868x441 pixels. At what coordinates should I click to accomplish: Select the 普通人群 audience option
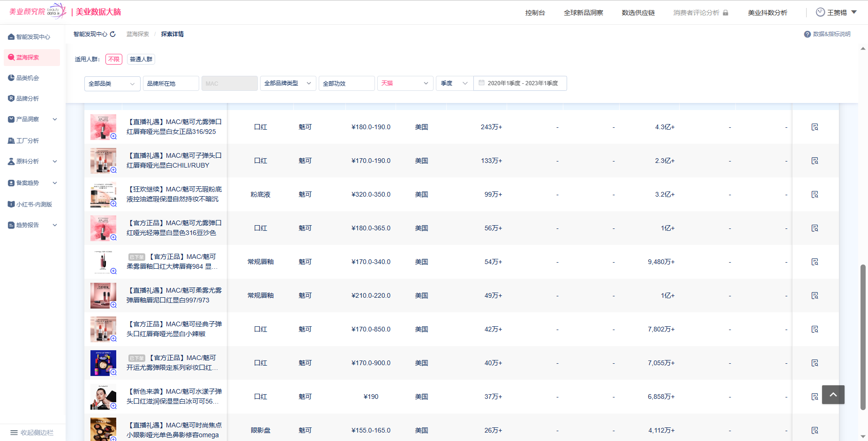point(141,59)
